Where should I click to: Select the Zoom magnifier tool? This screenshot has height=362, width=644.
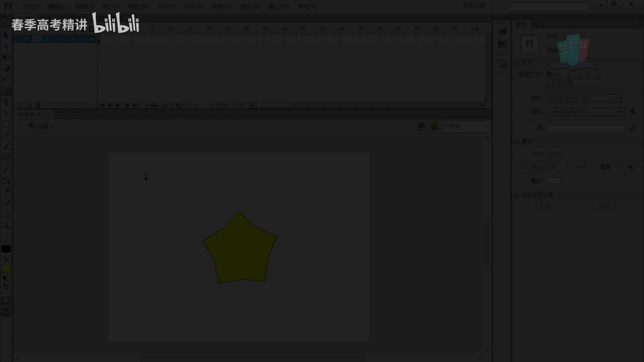[x=6, y=226]
